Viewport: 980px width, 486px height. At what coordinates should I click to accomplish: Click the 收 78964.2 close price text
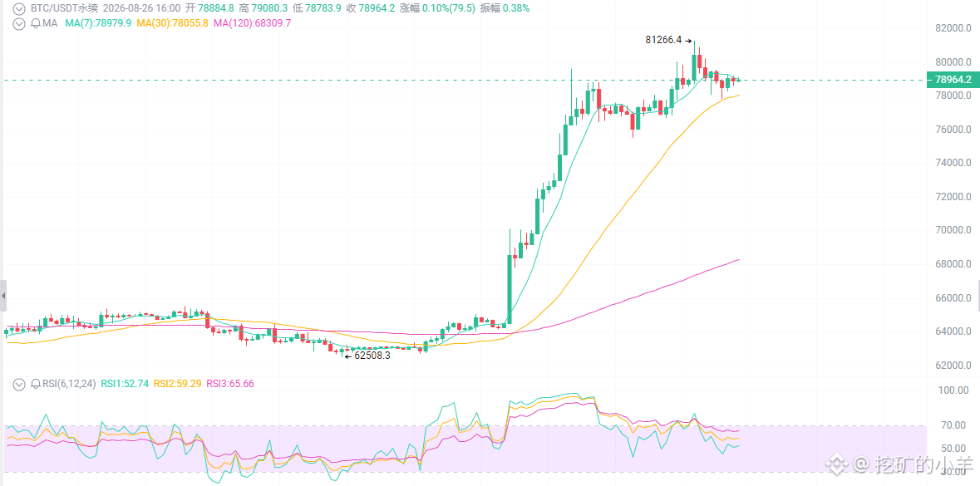[x=371, y=9]
